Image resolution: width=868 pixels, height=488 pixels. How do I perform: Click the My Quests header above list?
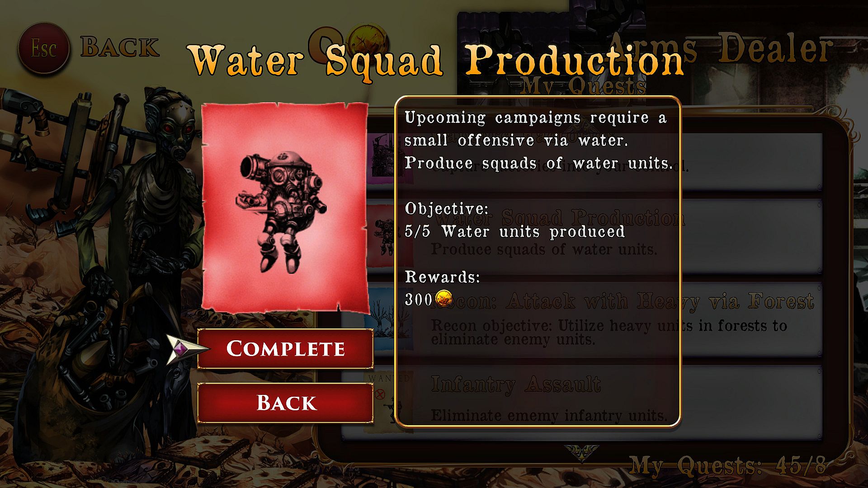click(x=583, y=85)
